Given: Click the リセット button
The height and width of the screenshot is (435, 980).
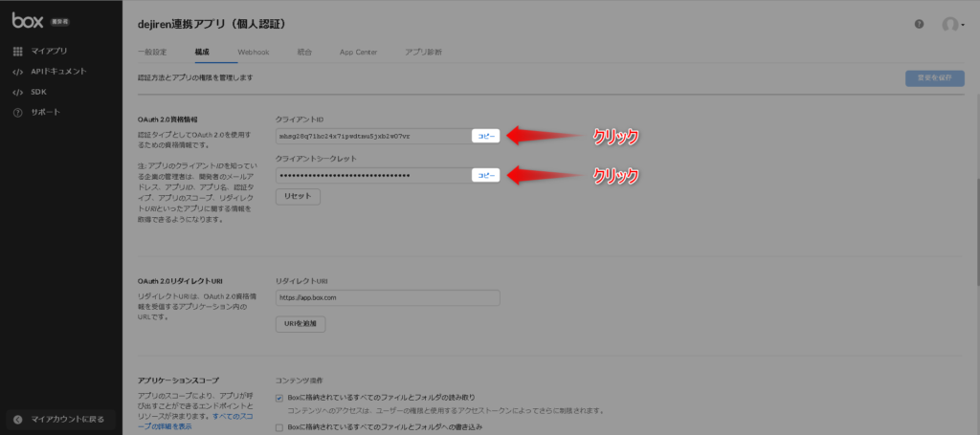Looking at the screenshot, I should tap(299, 196).
